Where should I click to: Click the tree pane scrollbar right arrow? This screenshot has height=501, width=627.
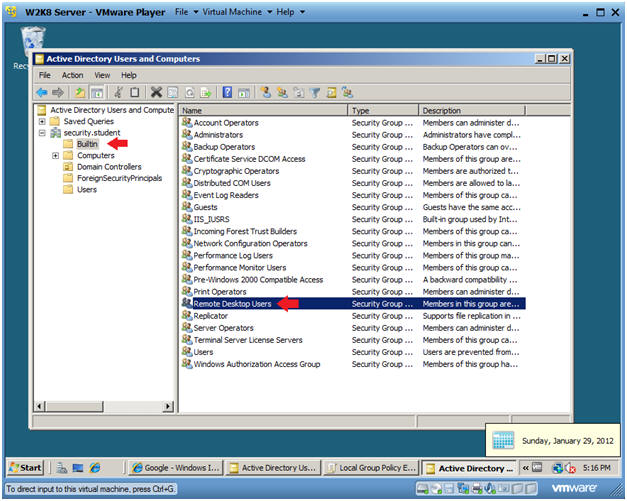(168, 406)
